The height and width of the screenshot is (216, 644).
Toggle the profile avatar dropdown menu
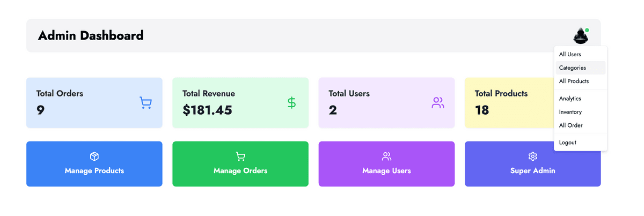point(581,36)
